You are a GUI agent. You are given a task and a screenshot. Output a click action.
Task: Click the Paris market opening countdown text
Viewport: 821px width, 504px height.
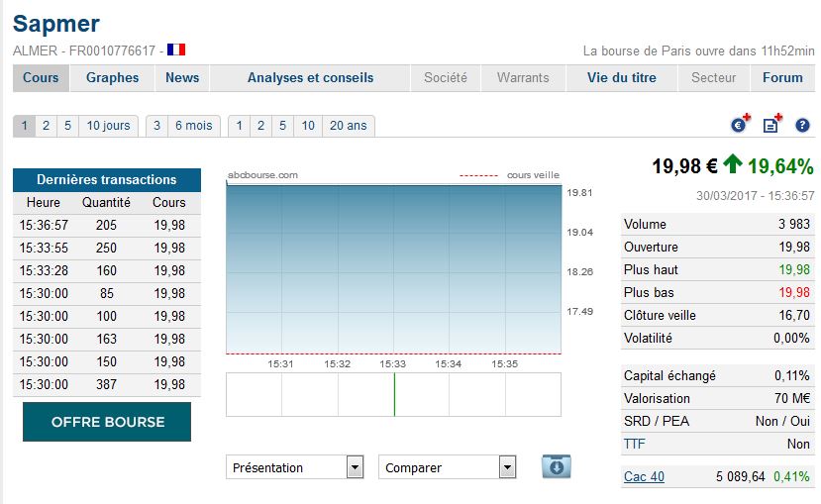pos(698,50)
